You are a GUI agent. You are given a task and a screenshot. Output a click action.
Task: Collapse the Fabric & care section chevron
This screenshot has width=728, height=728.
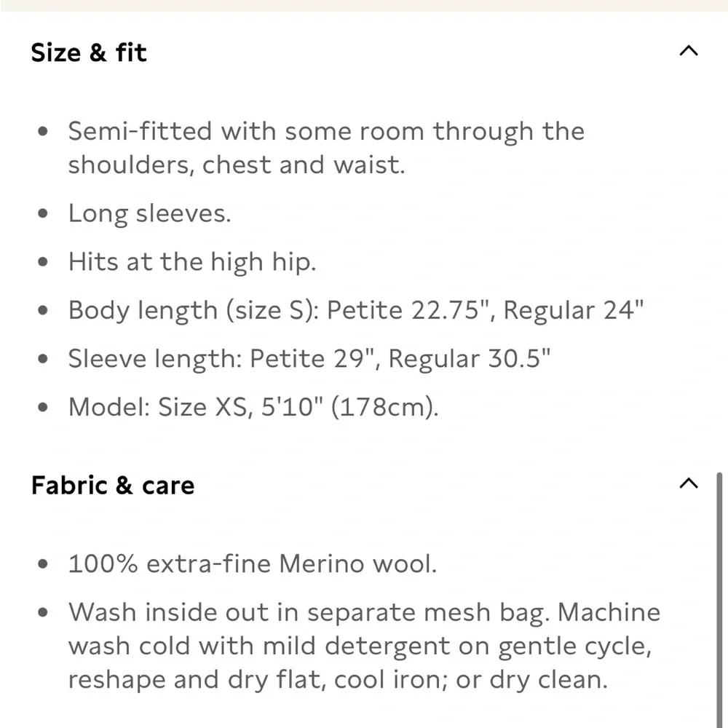tap(688, 483)
